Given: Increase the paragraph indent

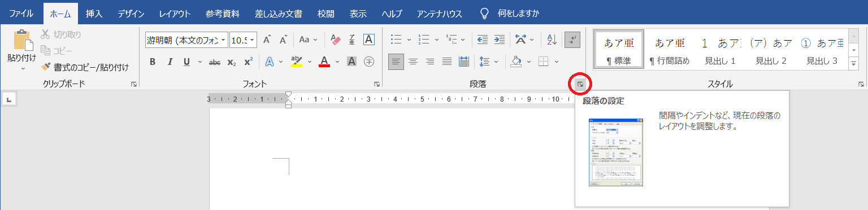Looking at the screenshot, I should click(500, 40).
